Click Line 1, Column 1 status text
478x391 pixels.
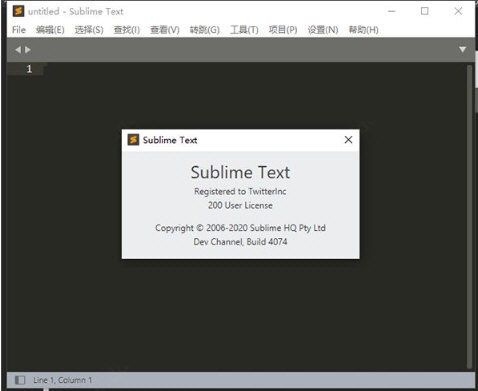click(63, 380)
